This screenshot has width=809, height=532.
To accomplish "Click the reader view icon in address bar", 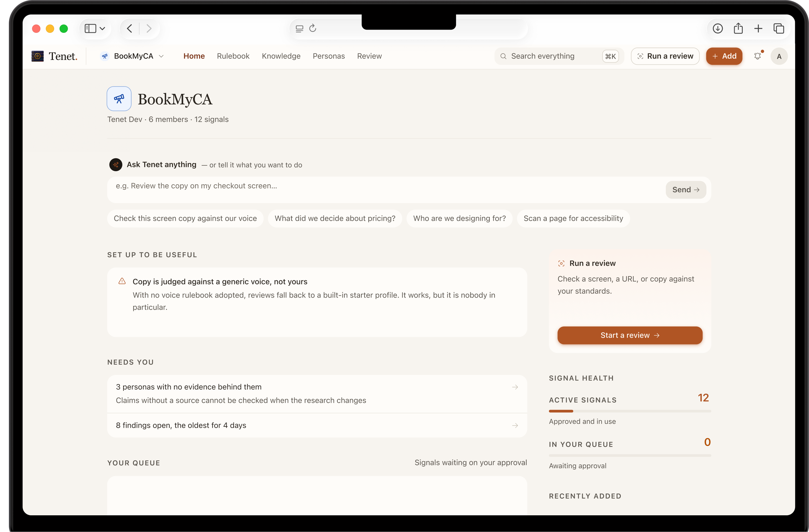I will coord(300,29).
